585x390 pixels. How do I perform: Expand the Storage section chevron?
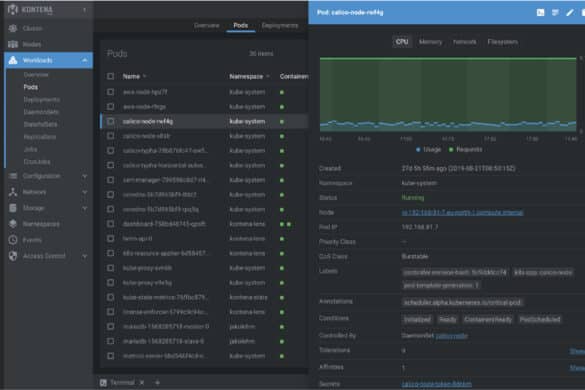(x=85, y=208)
